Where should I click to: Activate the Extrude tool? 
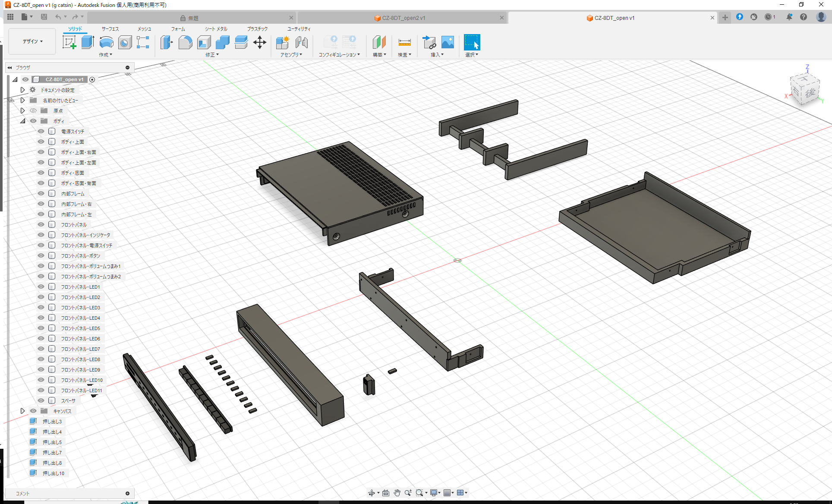88,42
